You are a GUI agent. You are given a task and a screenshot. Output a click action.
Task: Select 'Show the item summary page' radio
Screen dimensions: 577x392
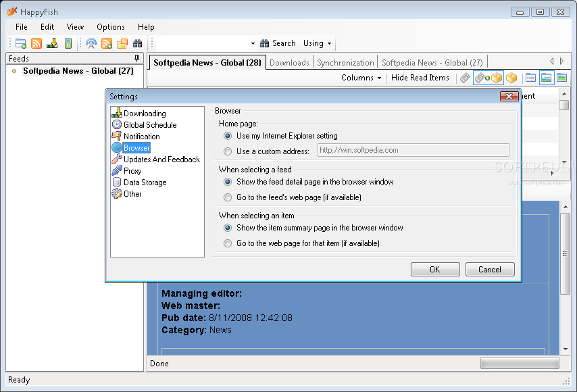(x=228, y=228)
